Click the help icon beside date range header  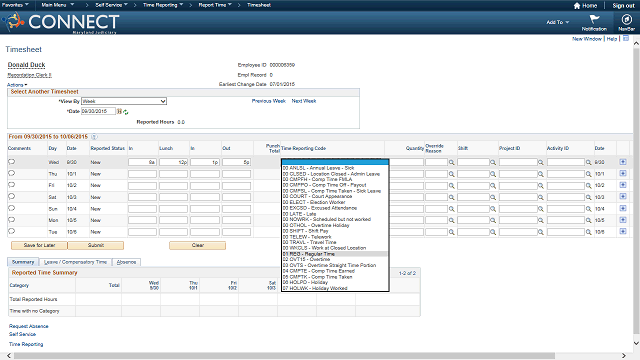coord(94,137)
